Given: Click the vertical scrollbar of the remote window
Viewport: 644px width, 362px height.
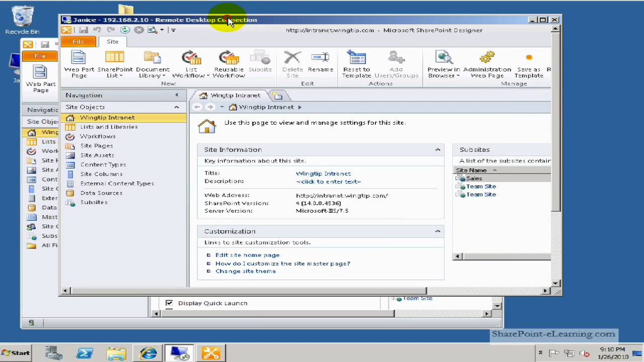Looking at the screenshot, I should click(556, 121).
